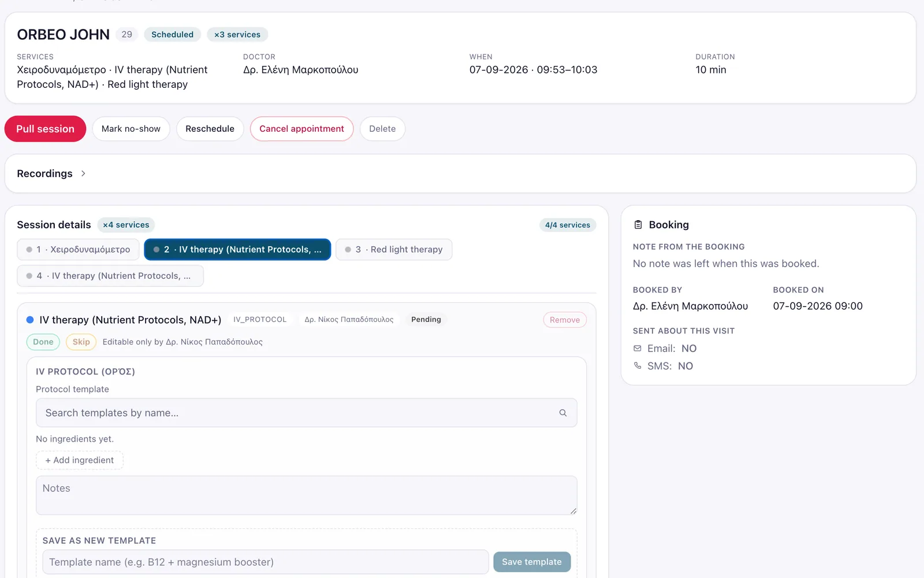The width and height of the screenshot is (924, 578).
Task: Cancel the appointment
Action: click(x=301, y=129)
